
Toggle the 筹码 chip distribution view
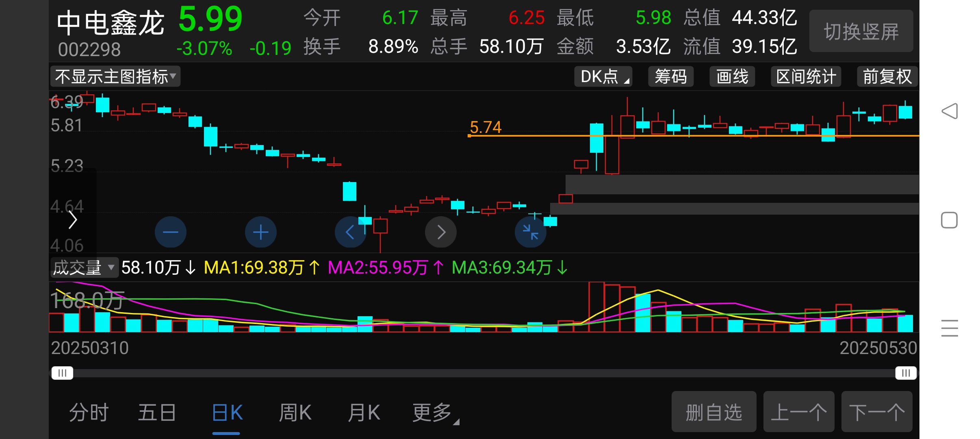coord(671,76)
